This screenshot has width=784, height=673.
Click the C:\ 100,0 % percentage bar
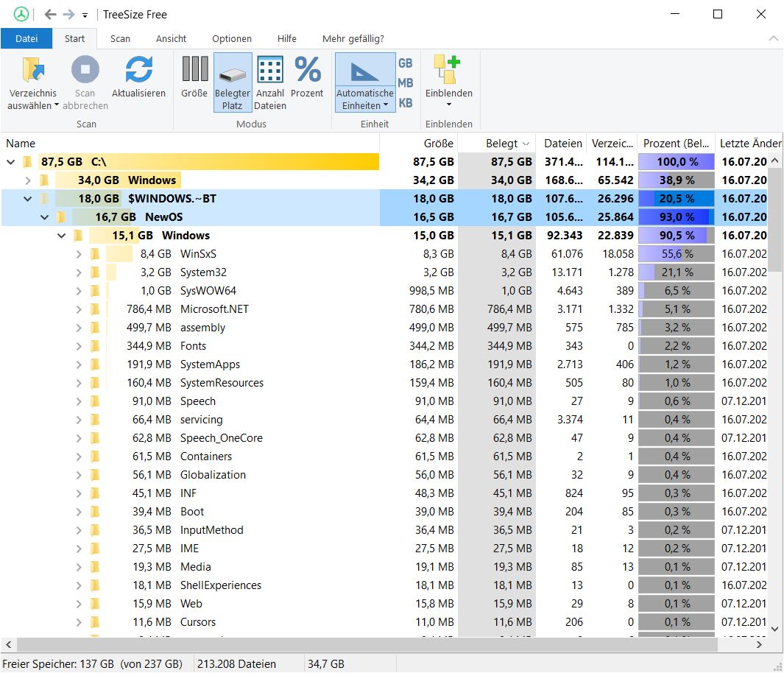tap(677, 162)
